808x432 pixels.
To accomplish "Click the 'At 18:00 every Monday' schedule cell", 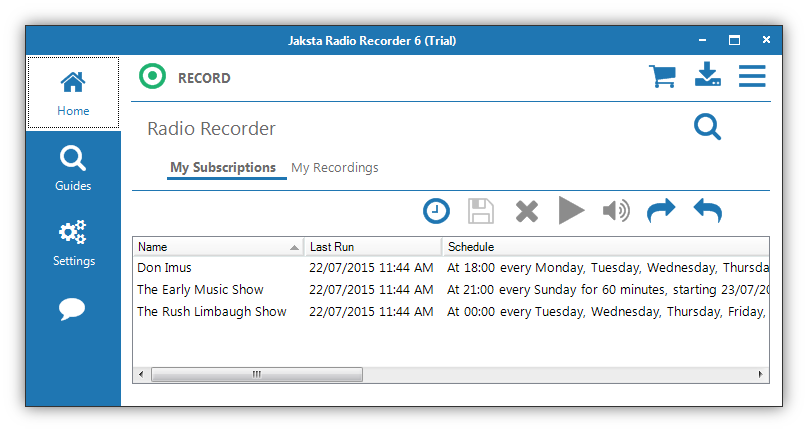I will 608,268.
